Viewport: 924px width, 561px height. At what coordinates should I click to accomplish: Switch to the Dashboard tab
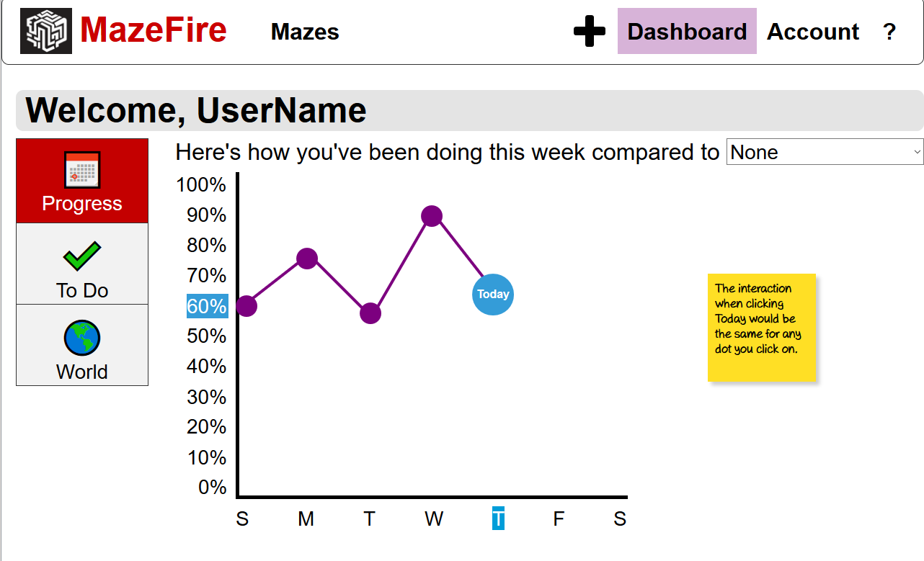687,31
